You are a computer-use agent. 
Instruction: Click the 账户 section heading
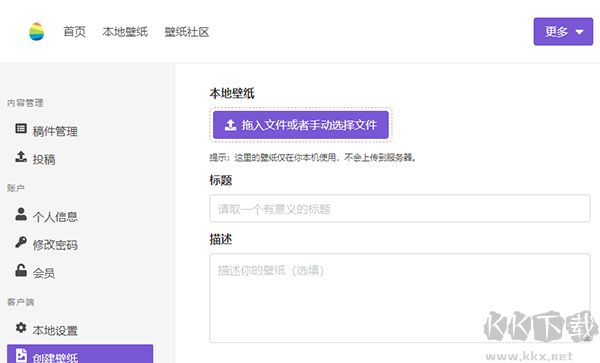pyautogui.click(x=16, y=188)
